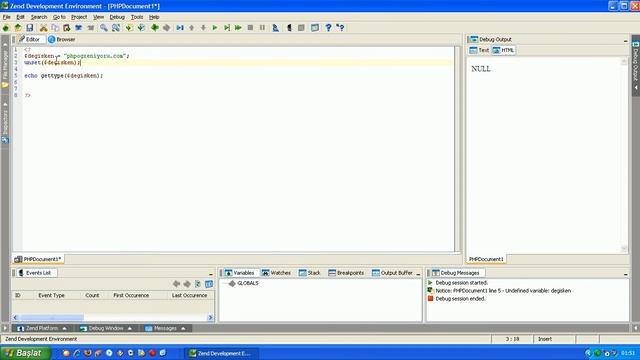Image resolution: width=640 pixels, height=360 pixels.
Task: Open the Search menu
Action: click(39, 17)
